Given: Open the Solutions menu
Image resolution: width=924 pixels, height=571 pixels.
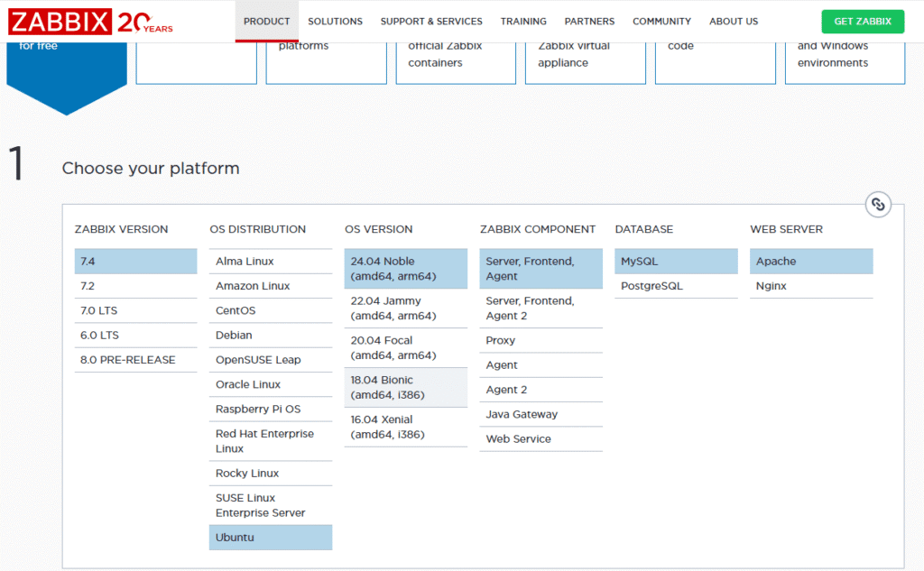Looking at the screenshot, I should pyautogui.click(x=335, y=22).
